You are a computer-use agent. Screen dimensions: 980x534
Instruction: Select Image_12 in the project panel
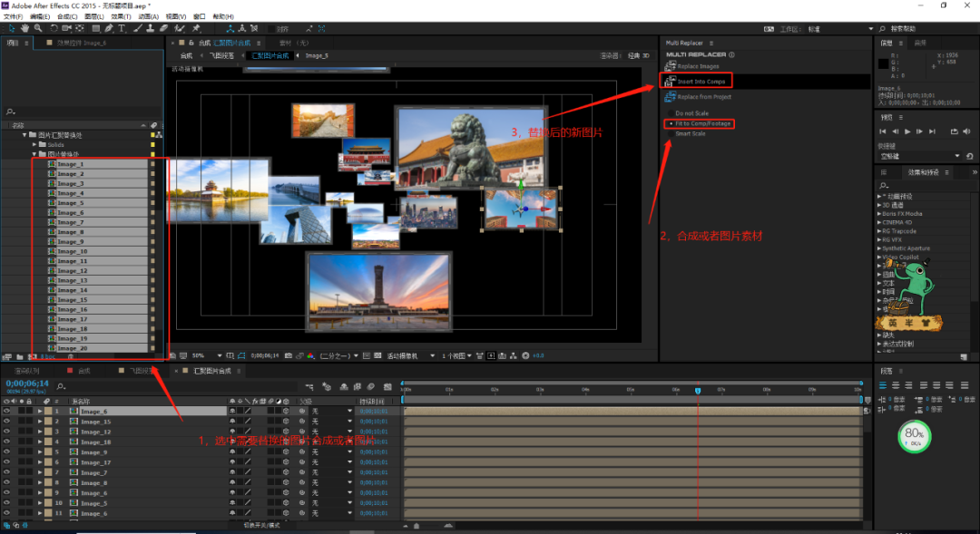73,271
